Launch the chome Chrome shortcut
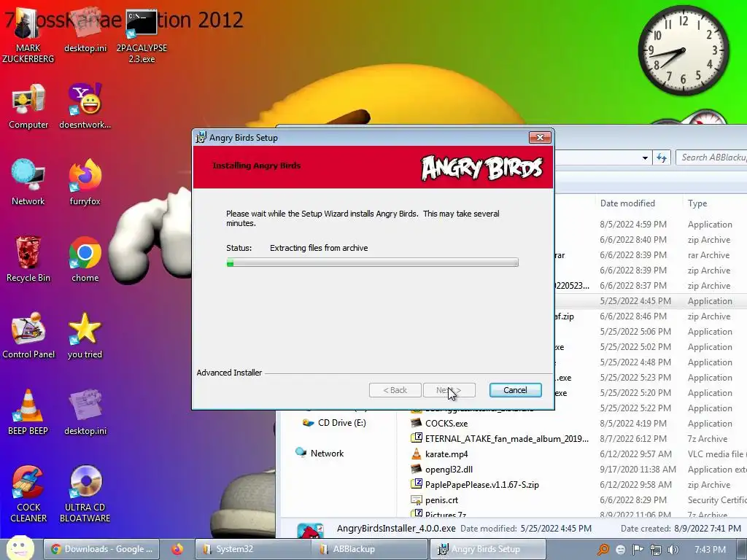 tap(85, 260)
